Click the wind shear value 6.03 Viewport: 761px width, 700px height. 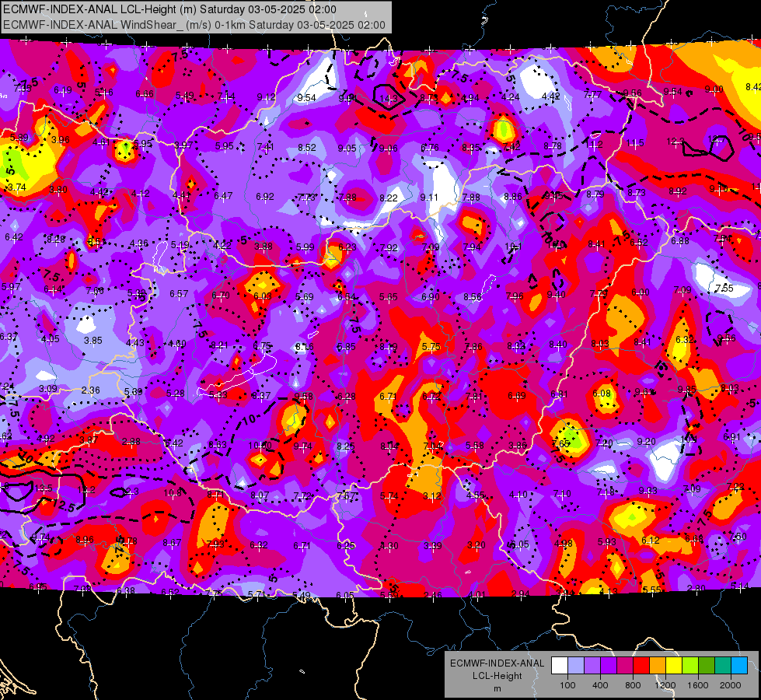263,296
